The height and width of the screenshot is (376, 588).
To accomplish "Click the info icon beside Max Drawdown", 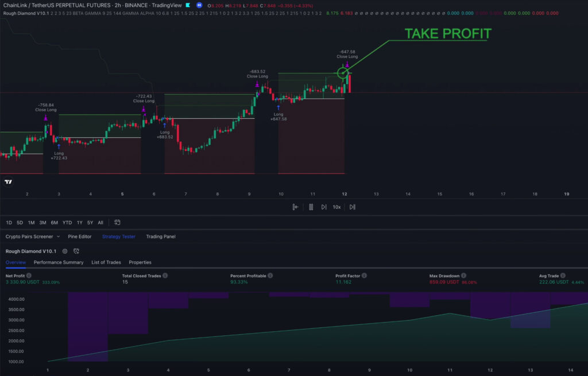I will coord(464,276).
